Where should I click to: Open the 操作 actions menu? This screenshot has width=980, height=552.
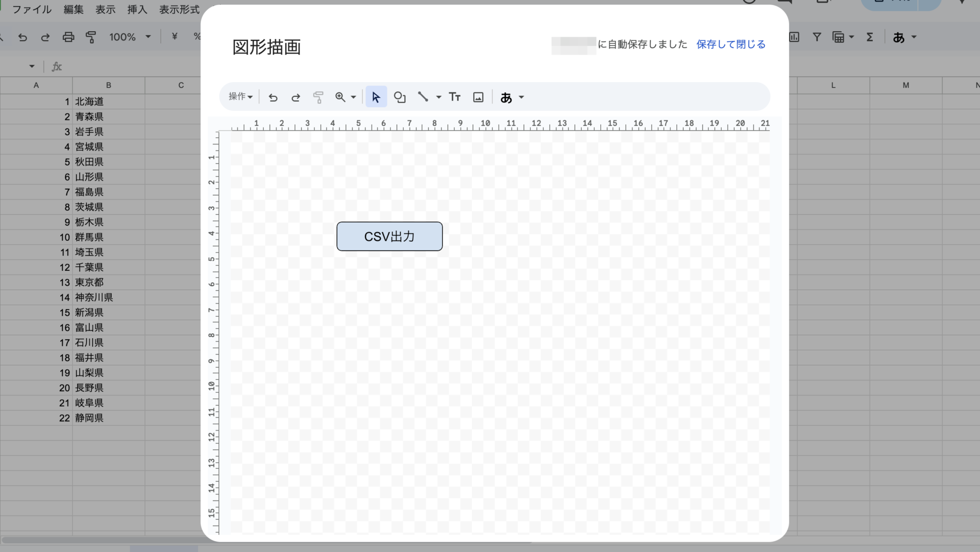click(240, 96)
